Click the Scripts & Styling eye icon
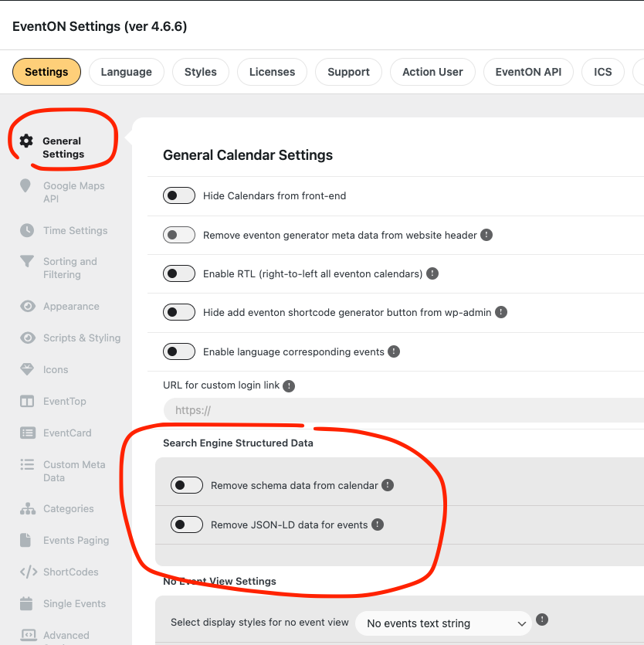 [28, 338]
